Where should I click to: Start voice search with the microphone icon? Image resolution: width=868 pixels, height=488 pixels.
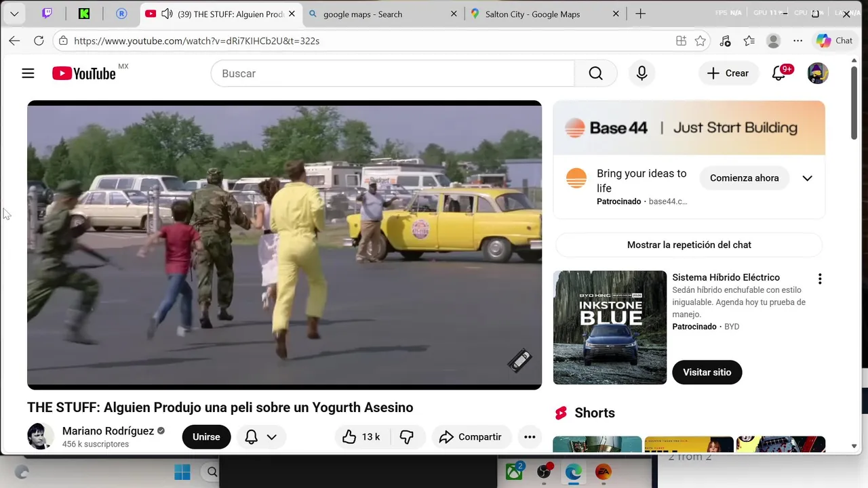click(642, 73)
